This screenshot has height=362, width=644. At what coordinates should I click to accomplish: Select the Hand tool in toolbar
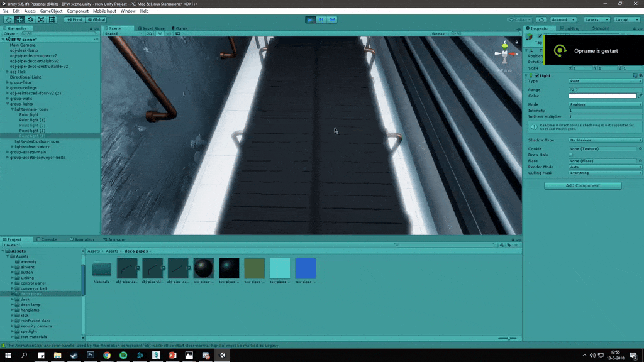click(x=9, y=19)
